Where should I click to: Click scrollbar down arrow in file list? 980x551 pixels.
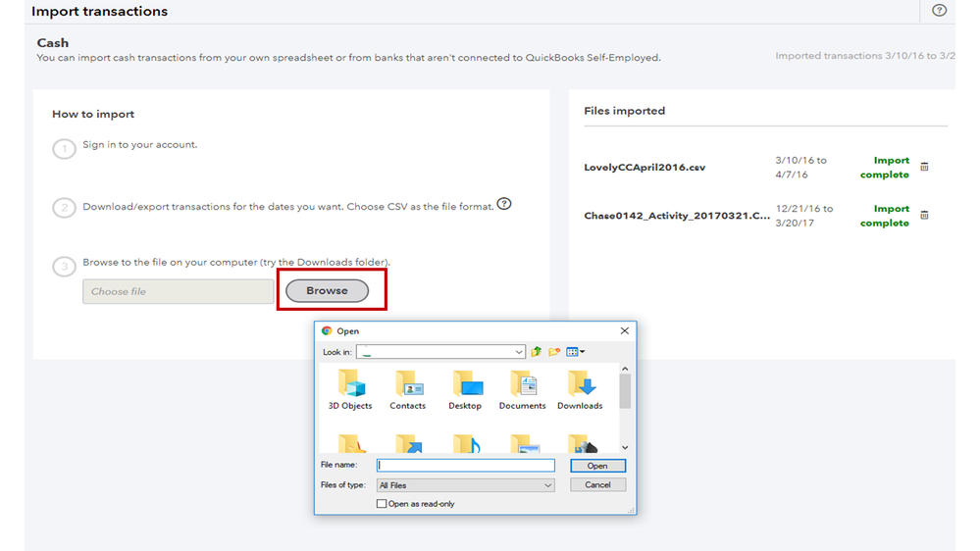click(x=625, y=447)
